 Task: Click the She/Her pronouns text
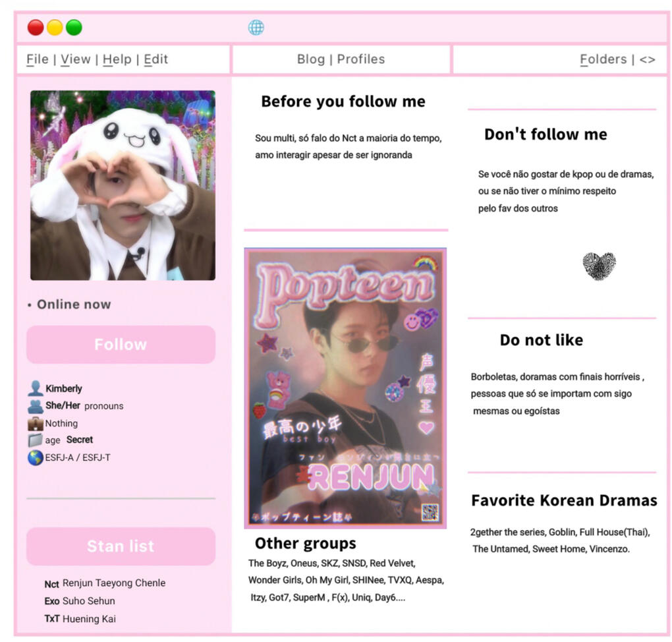(84, 406)
